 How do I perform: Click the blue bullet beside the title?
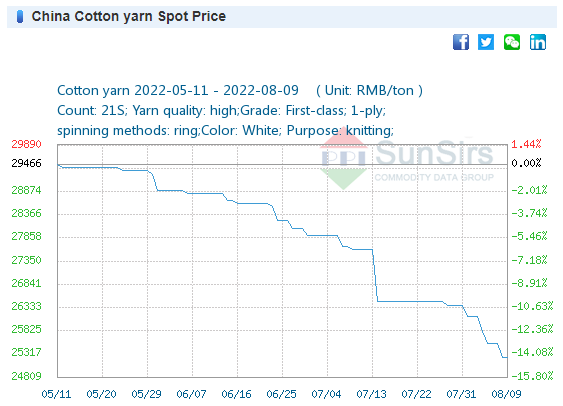pos(20,17)
